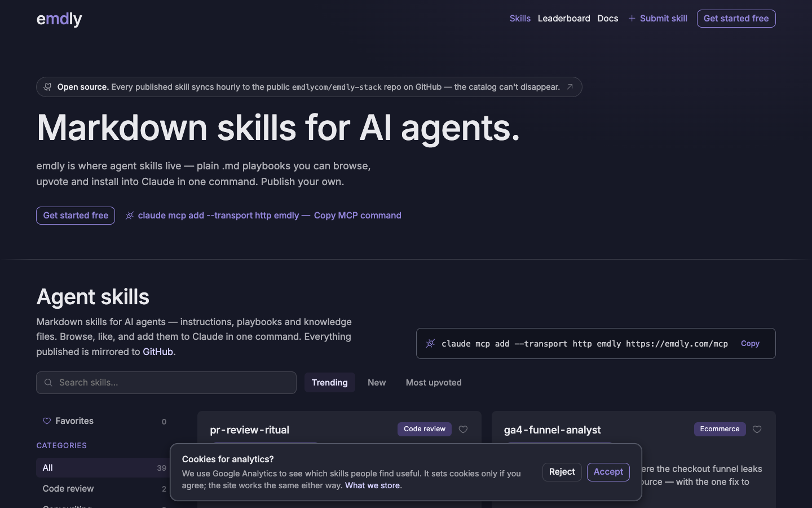Click the Submit skill link
This screenshot has height=508, width=812.
coord(657,19)
